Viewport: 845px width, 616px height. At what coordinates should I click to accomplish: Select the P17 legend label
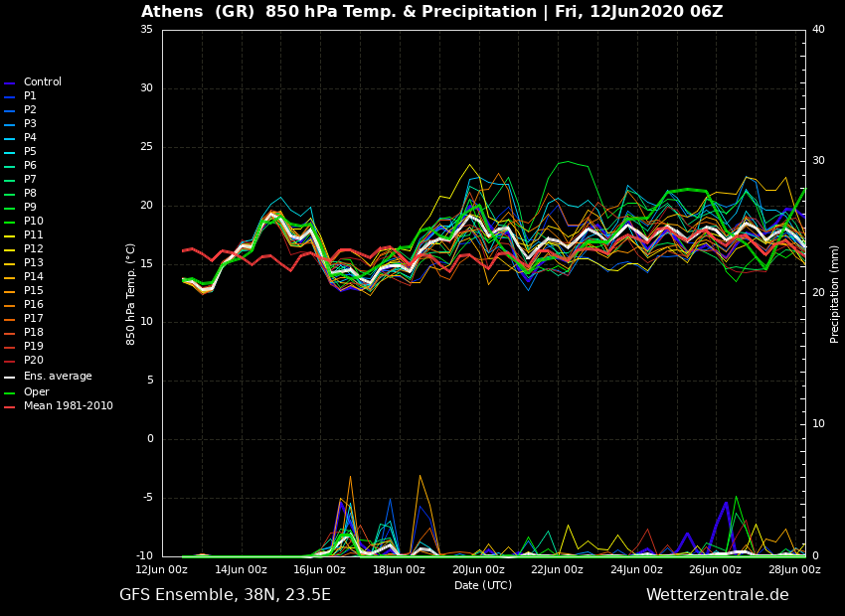34,319
